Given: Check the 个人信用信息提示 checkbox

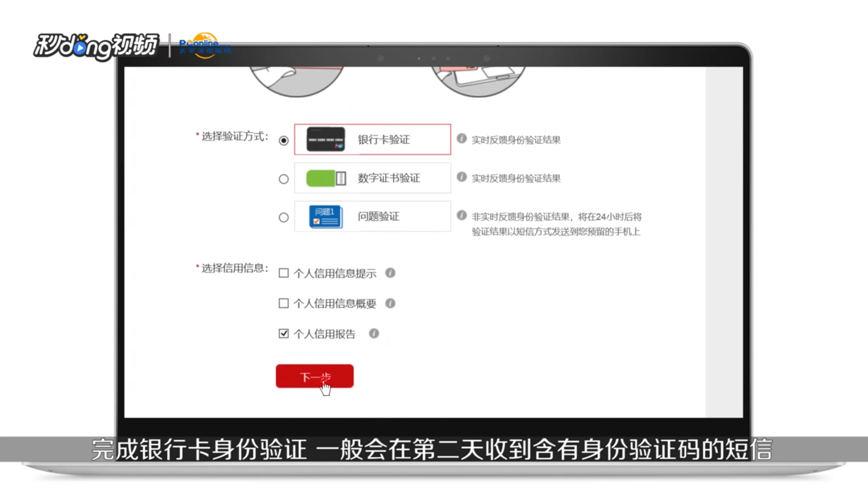Looking at the screenshot, I should 283,273.
